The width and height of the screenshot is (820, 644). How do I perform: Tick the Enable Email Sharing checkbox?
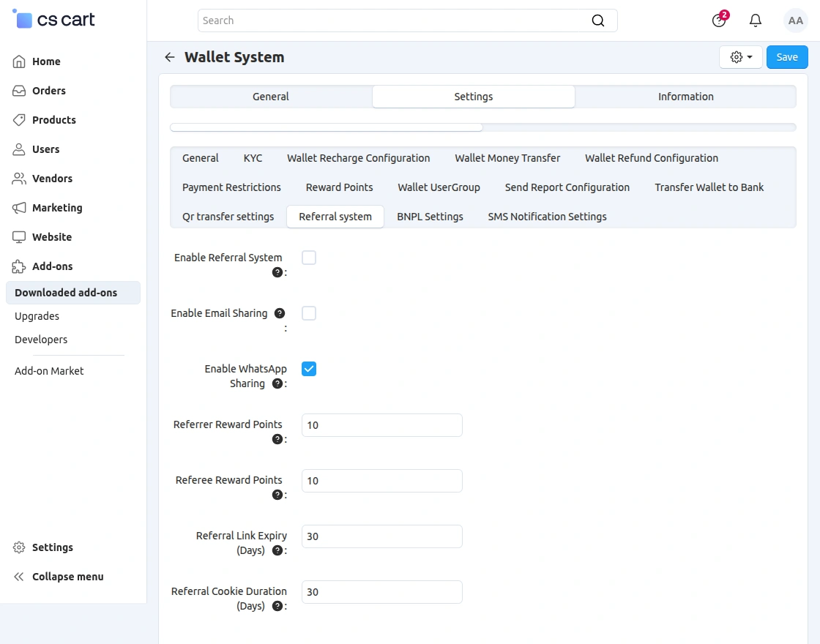(x=309, y=313)
